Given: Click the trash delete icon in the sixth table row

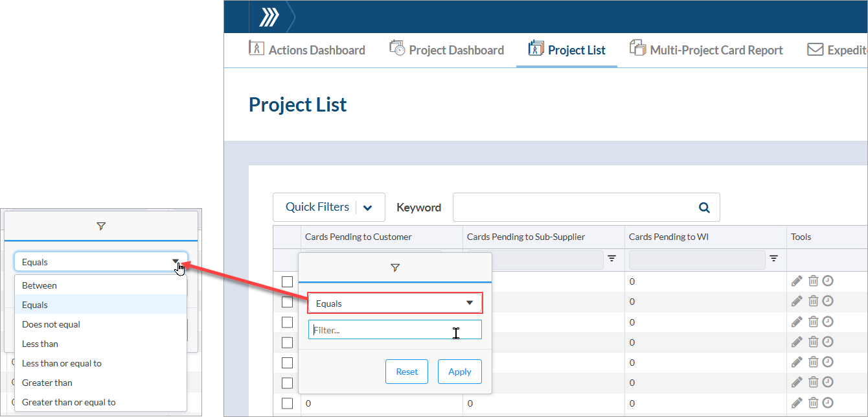Looking at the screenshot, I should (x=813, y=383).
